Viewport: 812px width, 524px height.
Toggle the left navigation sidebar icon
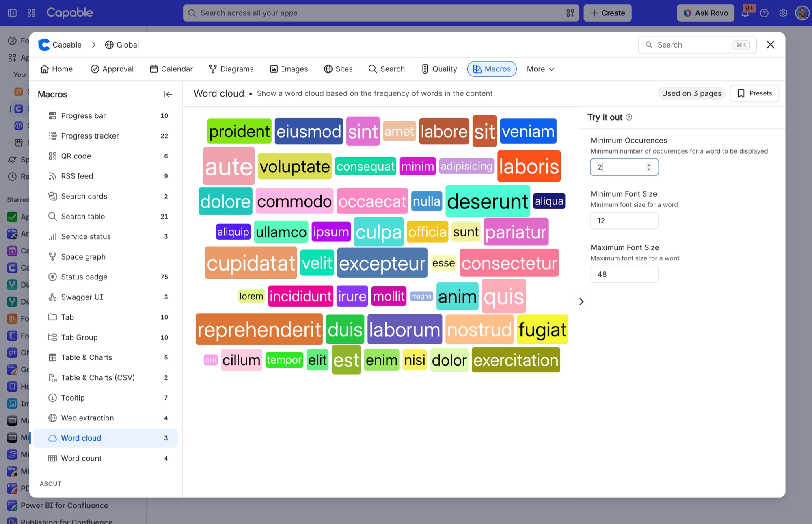[x=12, y=13]
